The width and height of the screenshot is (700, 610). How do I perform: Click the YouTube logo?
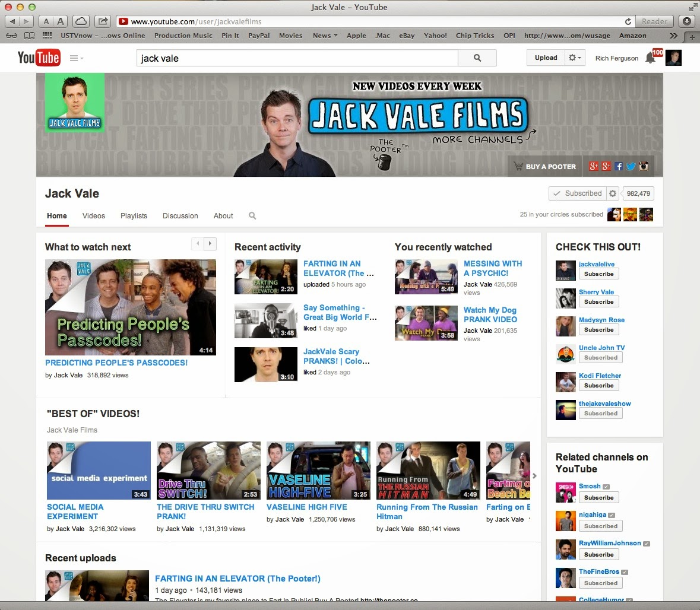click(39, 58)
